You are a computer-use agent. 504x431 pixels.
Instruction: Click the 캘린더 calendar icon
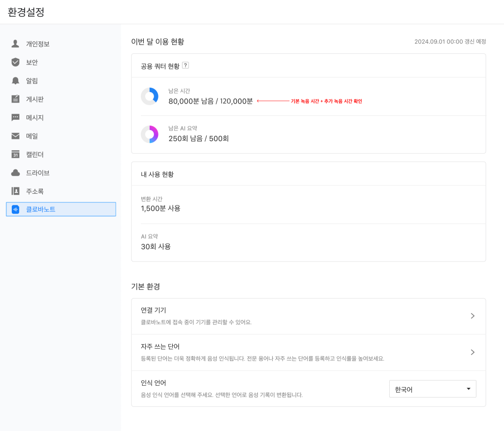(15, 154)
